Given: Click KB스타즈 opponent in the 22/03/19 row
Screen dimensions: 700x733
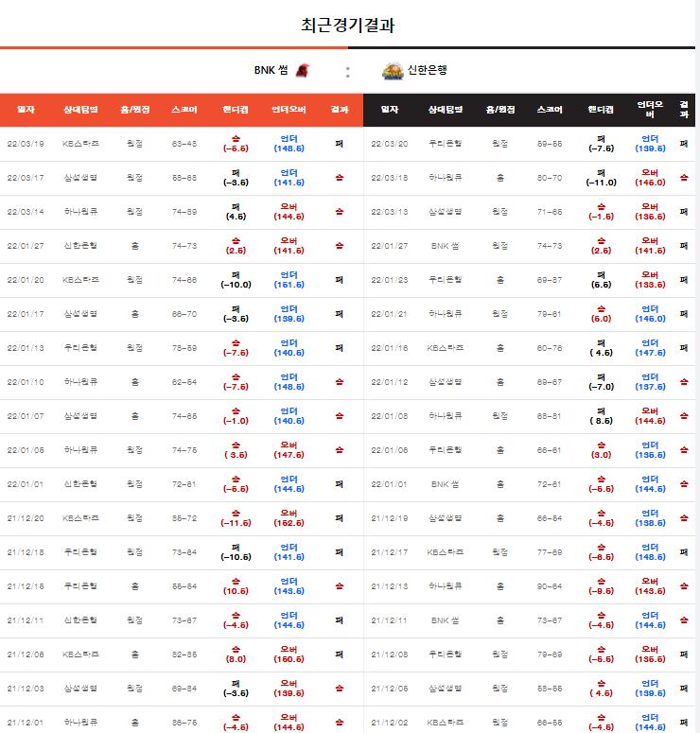Looking at the screenshot, I should point(80,144).
